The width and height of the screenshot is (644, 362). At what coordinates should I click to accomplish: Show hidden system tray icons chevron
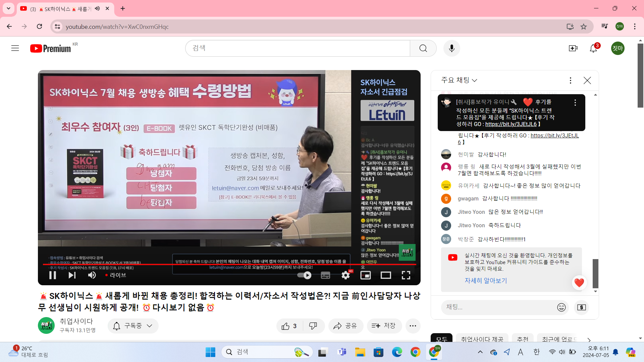[480, 352]
